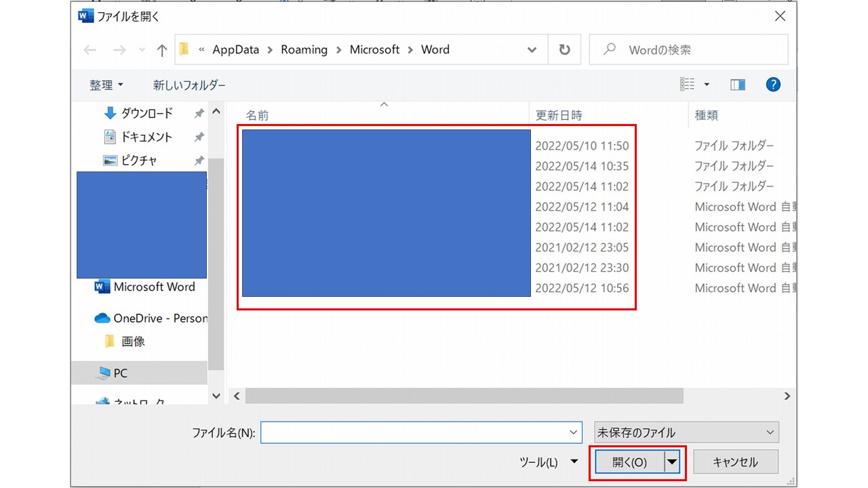Image resolution: width=868 pixels, height=488 pixels.
Task: Expand the 開く button dropdown arrow
Action: pos(672,462)
